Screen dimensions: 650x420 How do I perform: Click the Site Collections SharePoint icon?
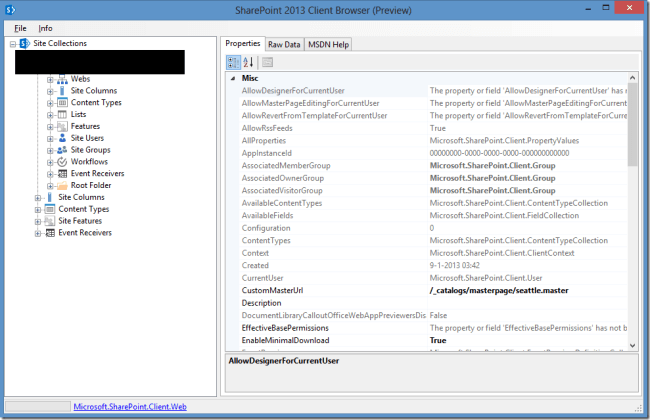coord(24,43)
